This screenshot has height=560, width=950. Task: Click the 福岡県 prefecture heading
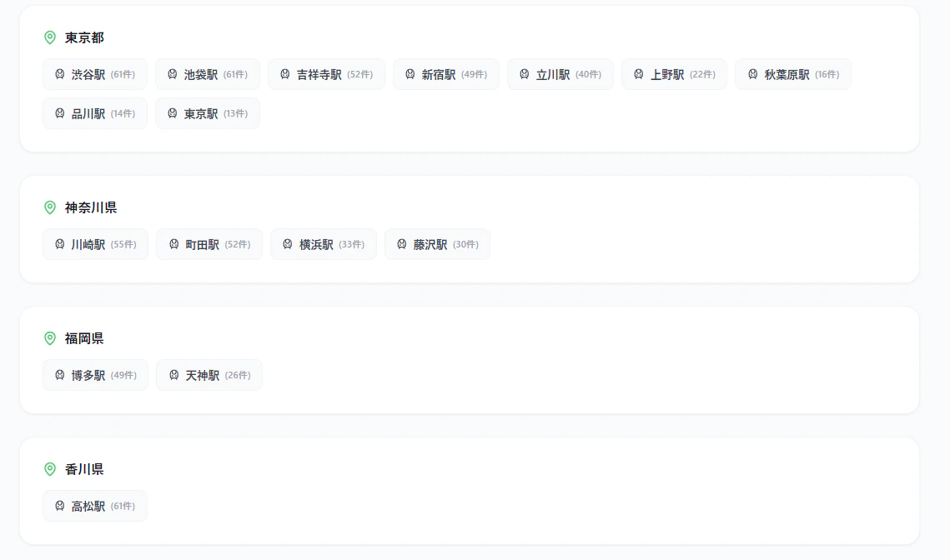click(84, 337)
